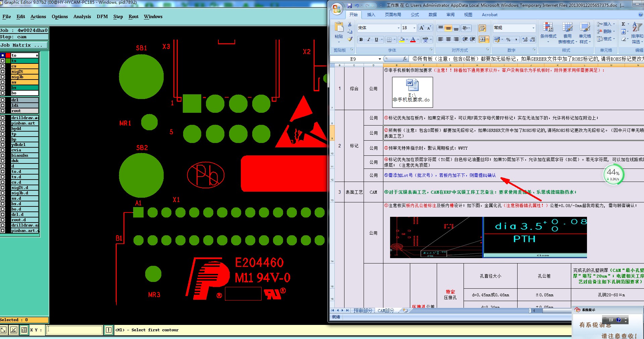Click the zoom-window icon in Graphic Editor
The height and width of the screenshot is (339, 644).
click(4, 330)
